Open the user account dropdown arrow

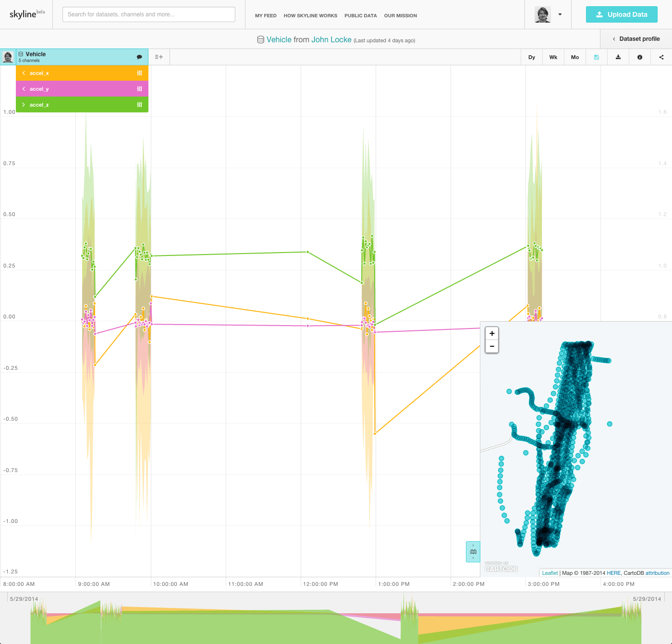560,14
